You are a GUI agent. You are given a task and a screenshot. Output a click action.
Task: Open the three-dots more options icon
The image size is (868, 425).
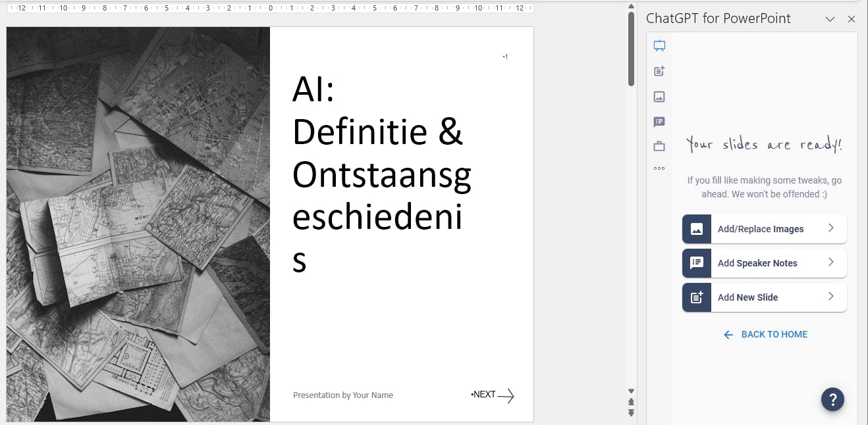pos(659,168)
